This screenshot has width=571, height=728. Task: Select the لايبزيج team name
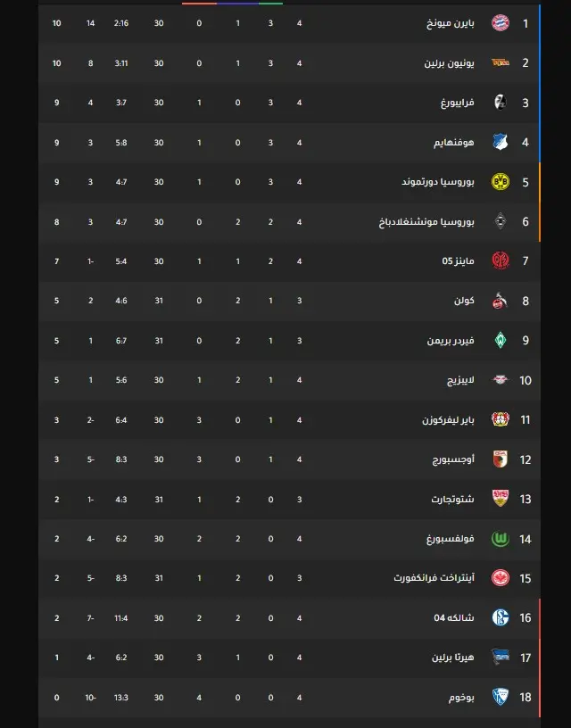[x=460, y=380]
